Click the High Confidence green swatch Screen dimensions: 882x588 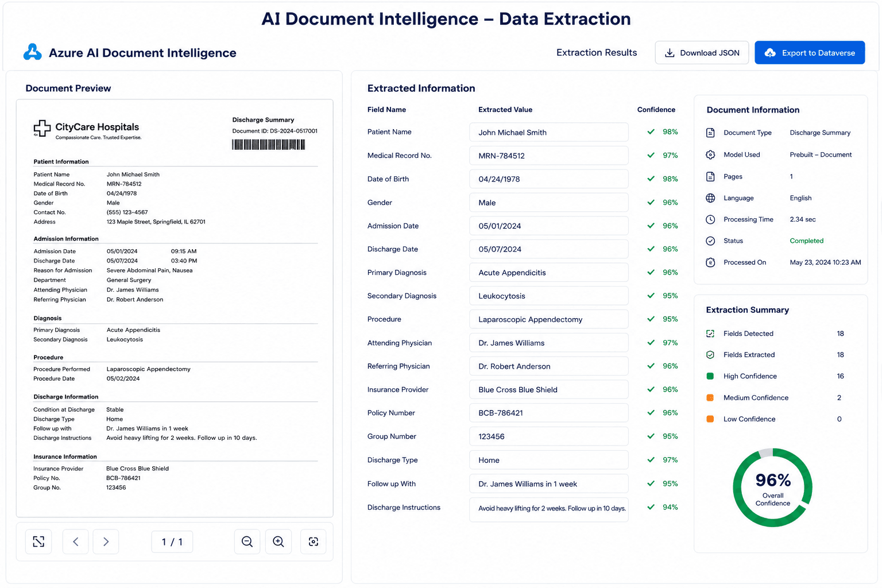pos(710,376)
